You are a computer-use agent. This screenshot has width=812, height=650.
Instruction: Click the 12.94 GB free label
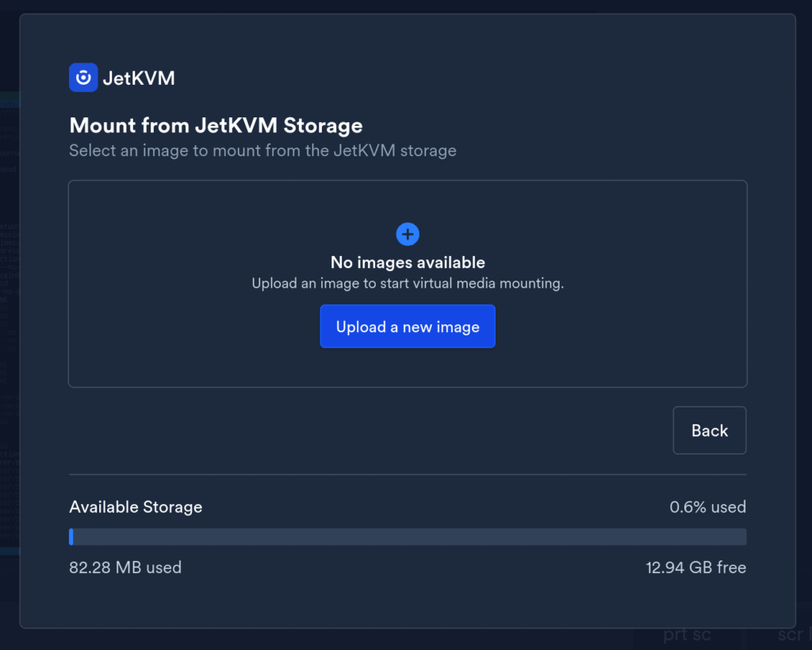(x=696, y=568)
